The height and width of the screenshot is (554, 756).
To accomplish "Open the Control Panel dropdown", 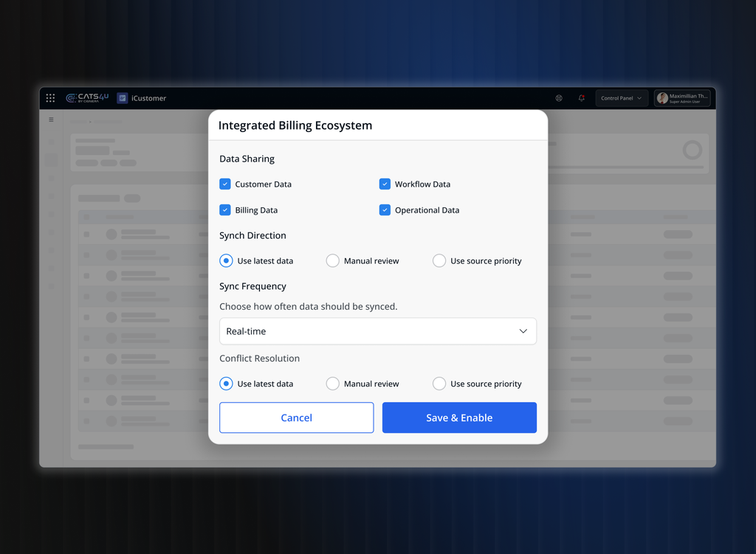I will pyautogui.click(x=622, y=98).
